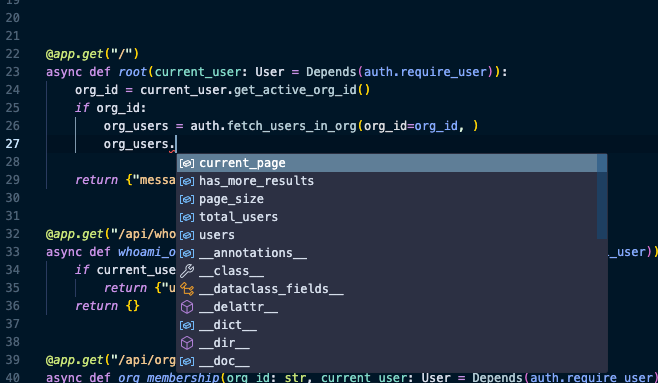Screen dimensions: 658x383
Task: Click the 'return {}' statement on line 36
Action: pos(107,306)
